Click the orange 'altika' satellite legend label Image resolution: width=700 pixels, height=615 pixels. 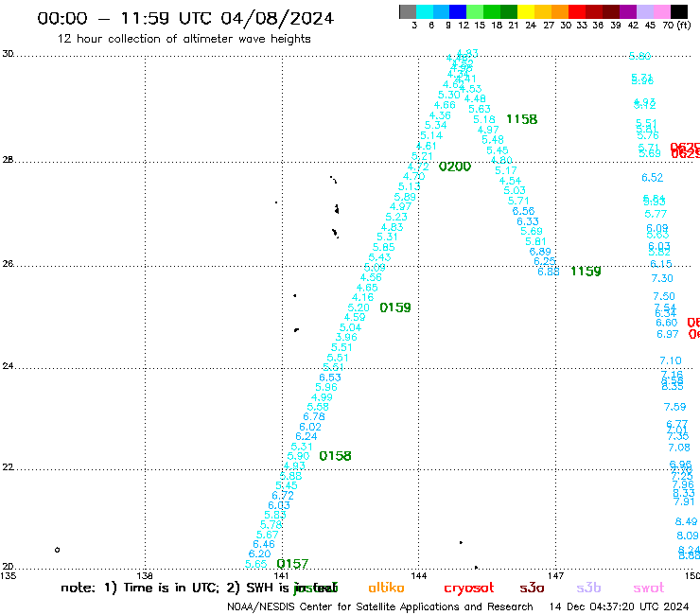click(386, 588)
